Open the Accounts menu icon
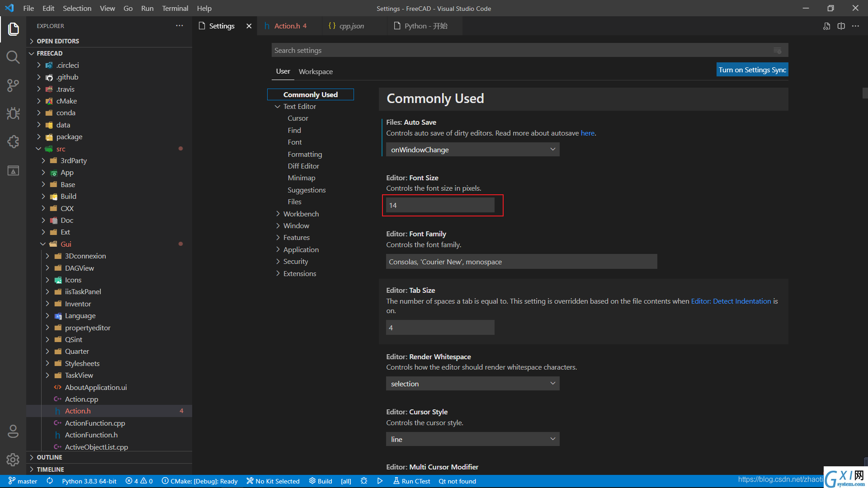This screenshot has height=488, width=868. [x=13, y=432]
